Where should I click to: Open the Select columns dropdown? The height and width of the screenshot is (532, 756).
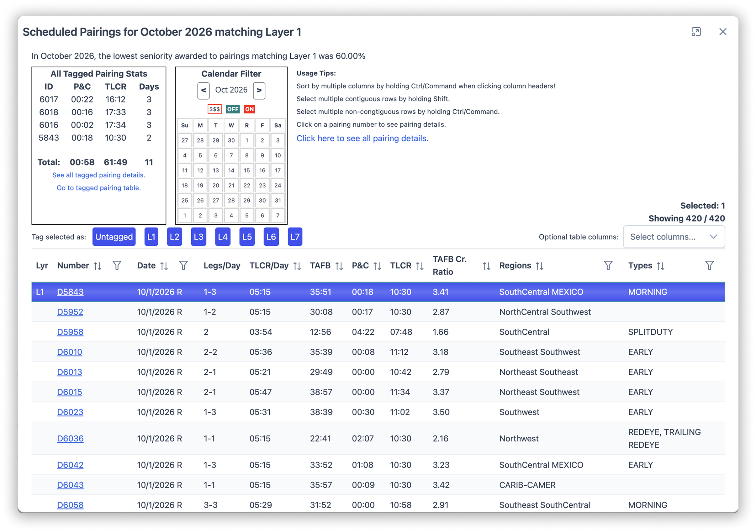(674, 237)
